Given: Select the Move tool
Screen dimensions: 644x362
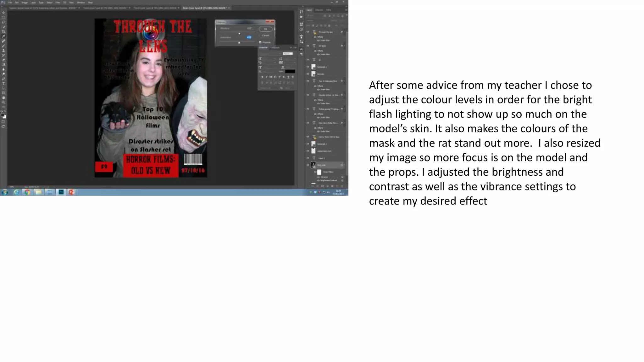Looking at the screenshot, I should [3, 13].
